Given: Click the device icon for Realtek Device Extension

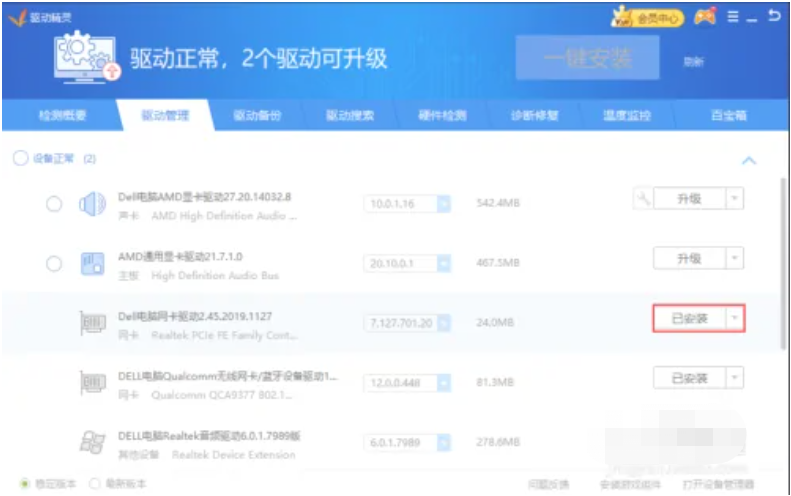Looking at the screenshot, I should point(93,442).
